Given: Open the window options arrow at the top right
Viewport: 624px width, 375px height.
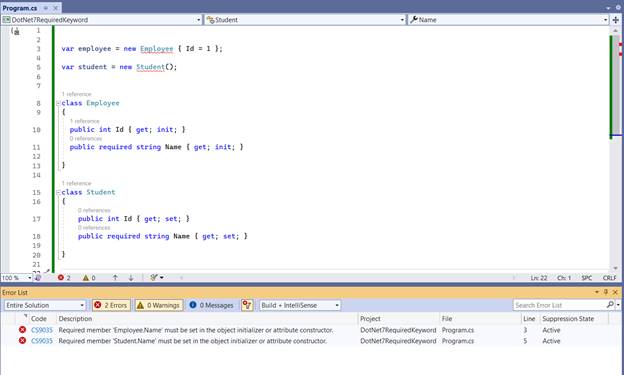Looking at the screenshot, I should (x=608, y=8).
